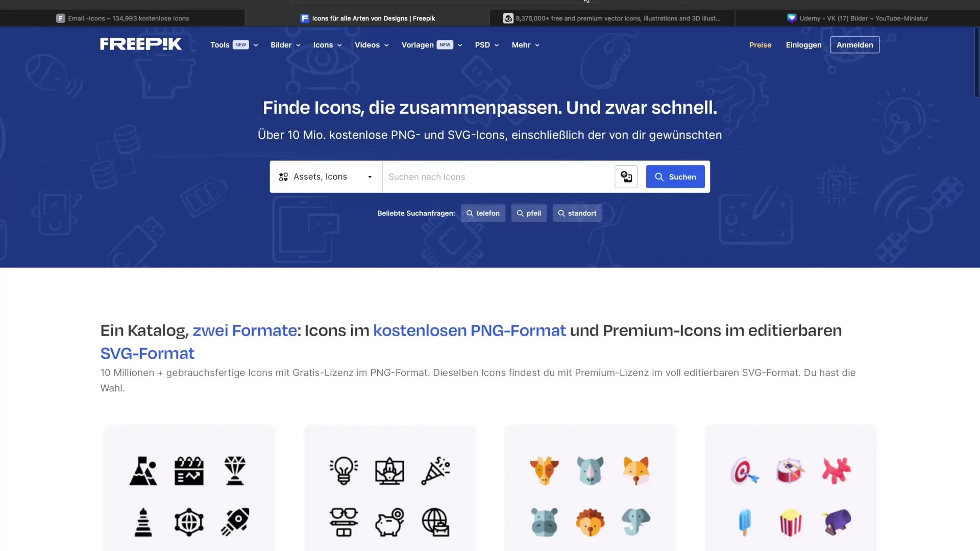Click the striped popcorn icon
This screenshot has width=980, height=551.
(x=791, y=522)
